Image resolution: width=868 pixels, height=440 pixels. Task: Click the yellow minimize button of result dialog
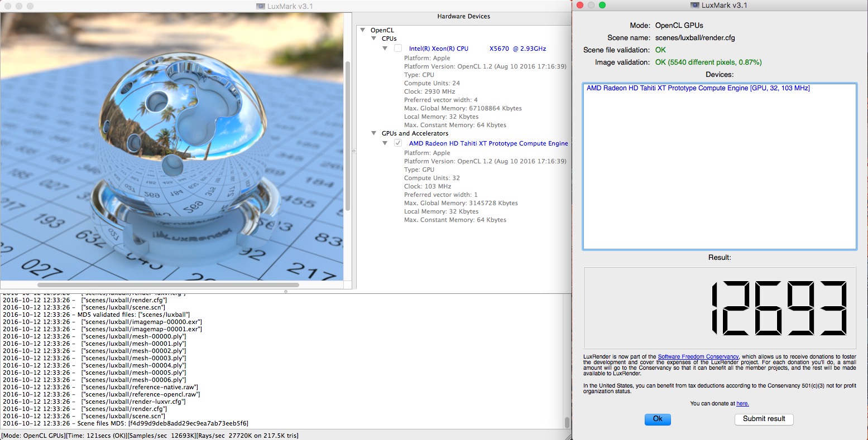pyautogui.click(x=591, y=5)
